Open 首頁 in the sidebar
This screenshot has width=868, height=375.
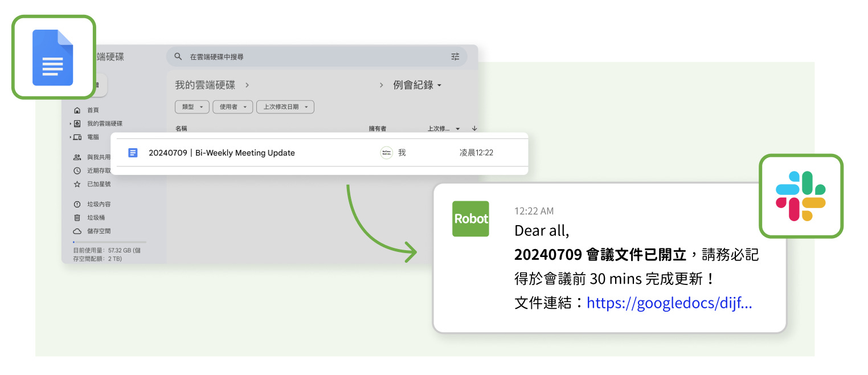93,110
